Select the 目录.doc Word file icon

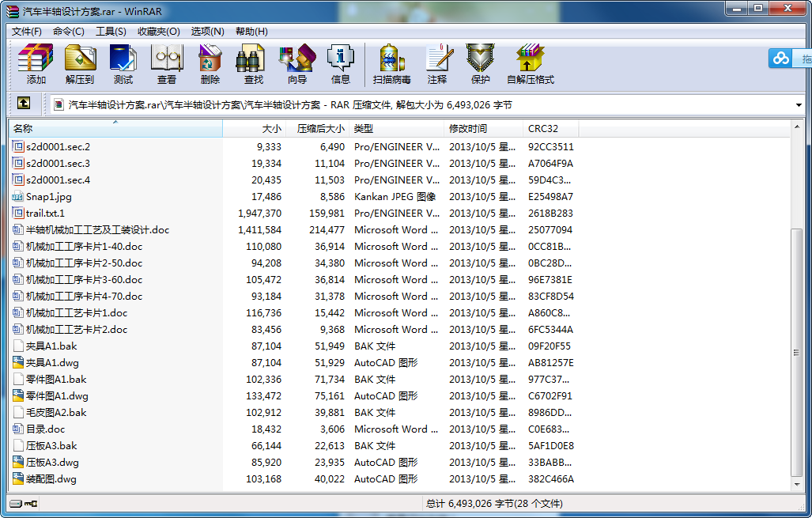[18, 429]
